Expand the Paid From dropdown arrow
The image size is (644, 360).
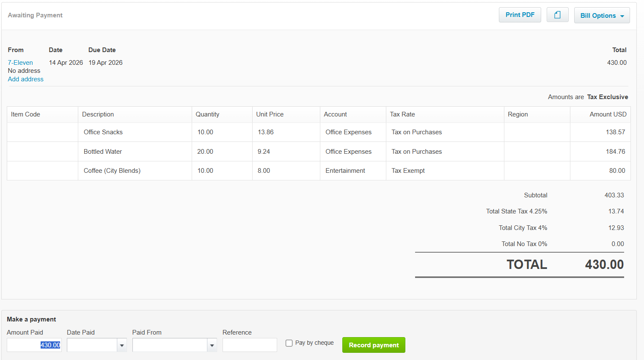[212, 345]
